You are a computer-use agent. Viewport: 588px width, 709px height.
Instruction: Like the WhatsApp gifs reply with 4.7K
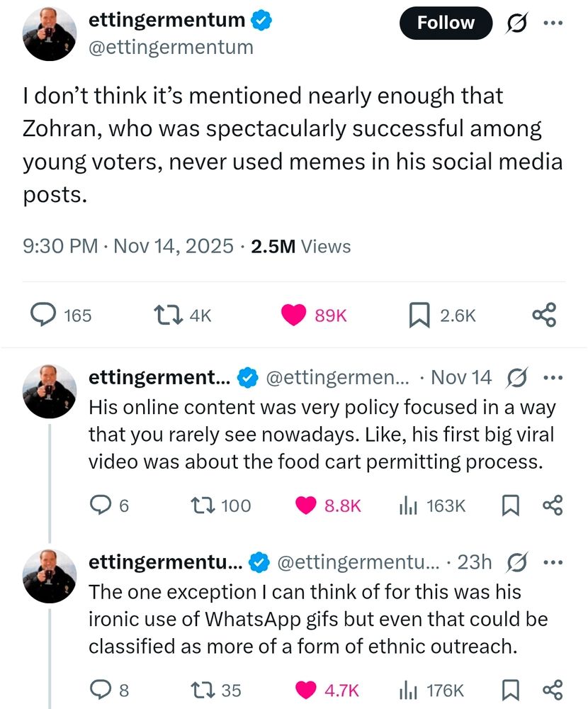pyautogui.click(x=306, y=689)
